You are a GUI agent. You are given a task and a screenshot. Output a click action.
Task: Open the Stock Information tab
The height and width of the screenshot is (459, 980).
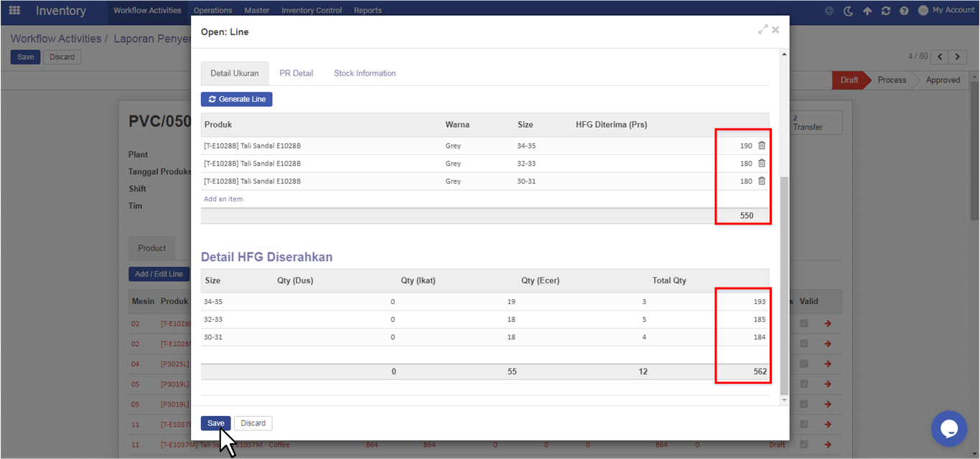365,73
